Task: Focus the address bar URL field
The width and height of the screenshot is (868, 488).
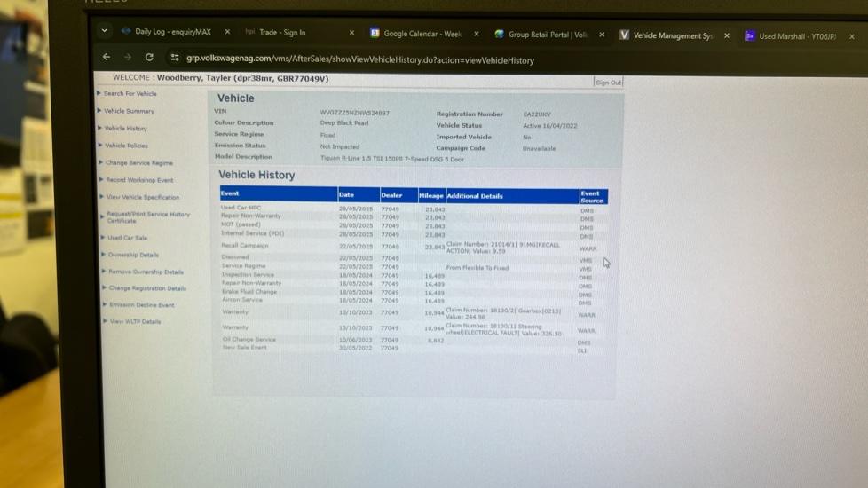Action: tap(359, 60)
